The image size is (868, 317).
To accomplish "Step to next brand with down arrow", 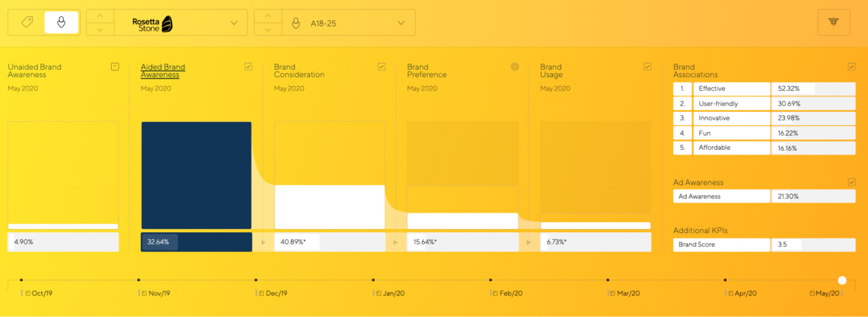I will click(100, 29).
